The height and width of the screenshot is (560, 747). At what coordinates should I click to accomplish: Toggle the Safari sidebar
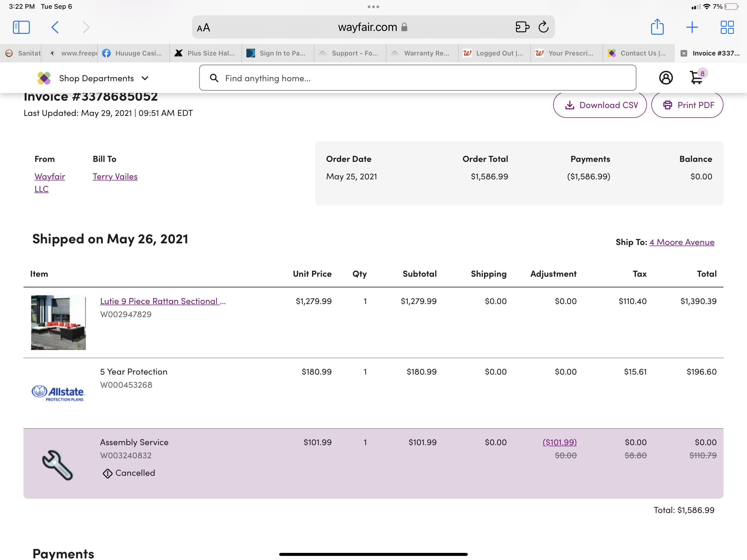point(21,27)
